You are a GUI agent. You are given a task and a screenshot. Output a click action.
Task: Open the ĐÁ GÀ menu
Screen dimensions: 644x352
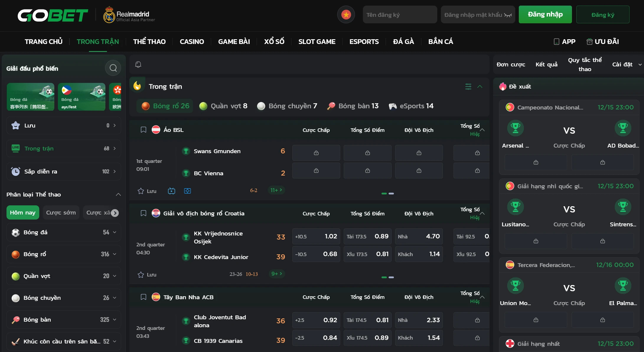pyautogui.click(x=404, y=42)
